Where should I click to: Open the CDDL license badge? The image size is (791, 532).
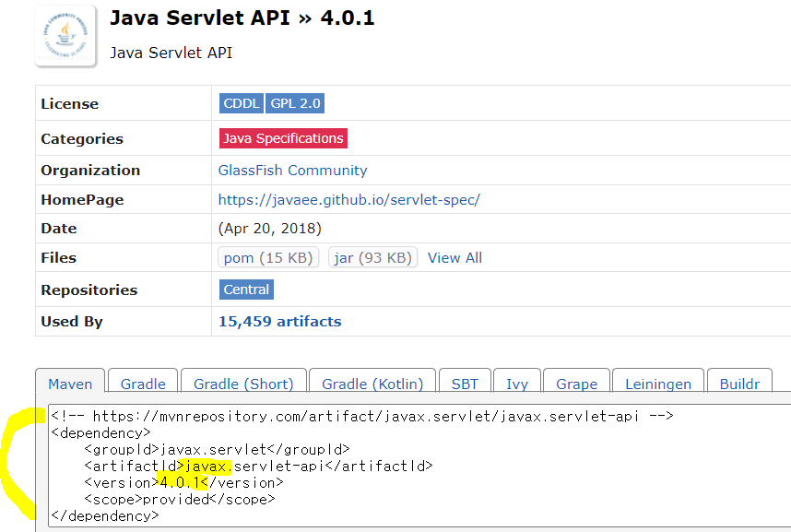pyautogui.click(x=242, y=103)
